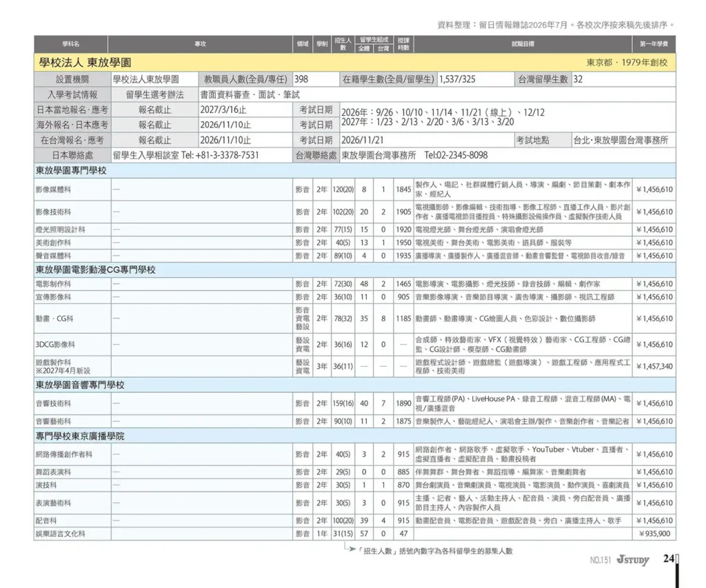Click the 東放學園專門學校 section heading
This screenshot has height=588, width=706.
(71, 171)
